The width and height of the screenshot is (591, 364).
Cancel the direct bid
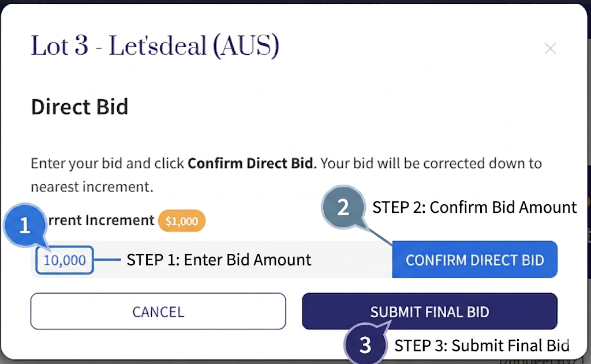pyautogui.click(x=158, y=312)
